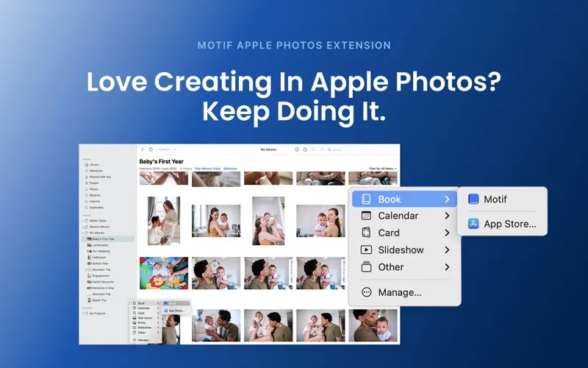Screen dimensions: 588x368
Task: Select the colorful playmat baby photo thumbnail
Action: tap(164, 273)
